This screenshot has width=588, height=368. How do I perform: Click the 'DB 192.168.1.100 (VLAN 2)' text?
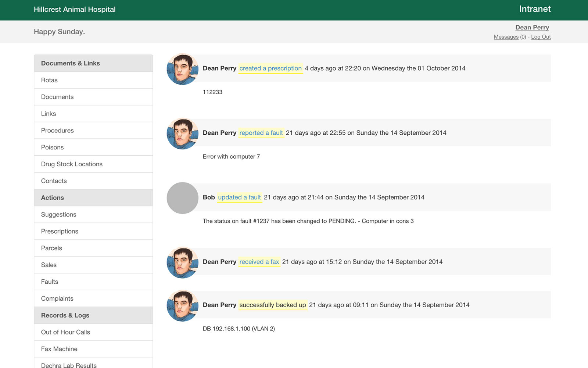[x=239, y=329]
